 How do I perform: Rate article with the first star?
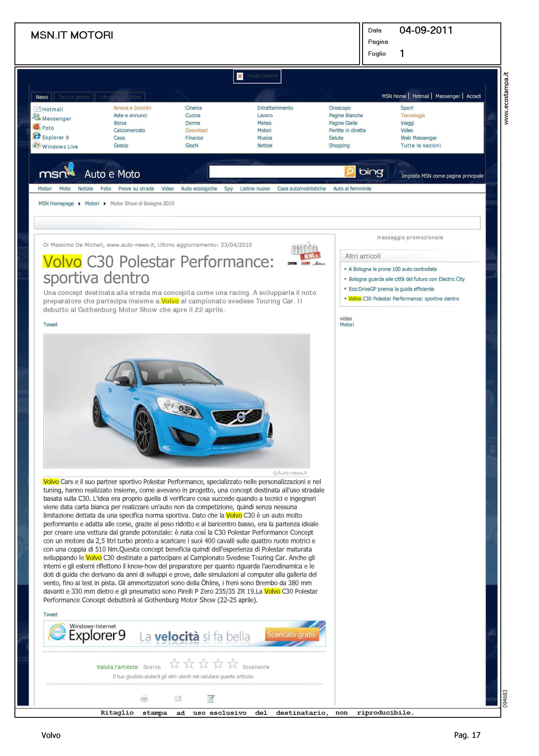[x=174, y=663]
